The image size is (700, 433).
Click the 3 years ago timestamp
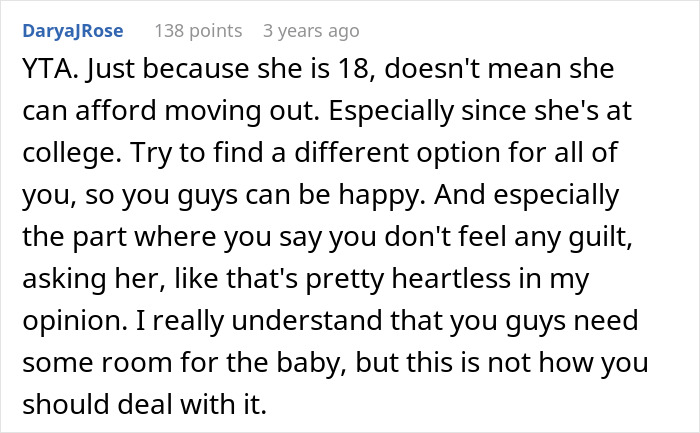[309, 31]
